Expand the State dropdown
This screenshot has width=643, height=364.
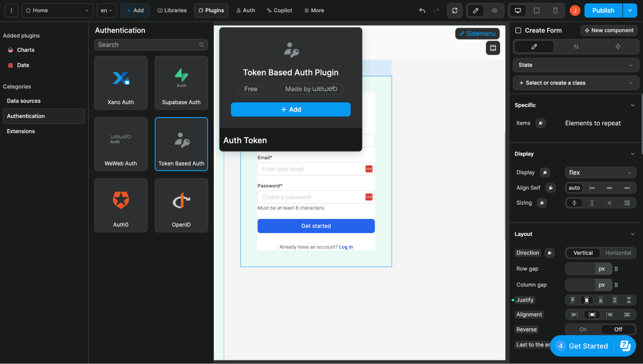pos(575,65)
